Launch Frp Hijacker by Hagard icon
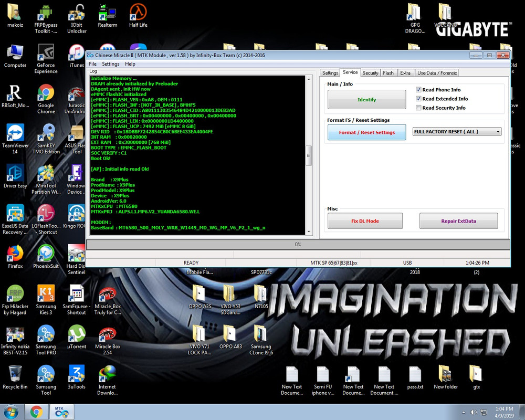 coord(15,300)
